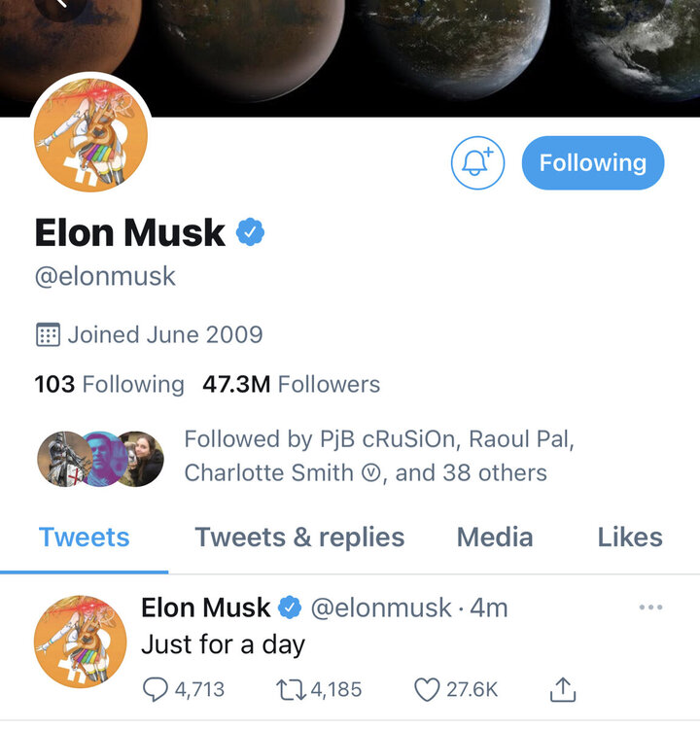Image resolution: width=700 pixels, height=729 pixels.
Task: Tap the verified badge beside profile name
Action: [250, 232]
